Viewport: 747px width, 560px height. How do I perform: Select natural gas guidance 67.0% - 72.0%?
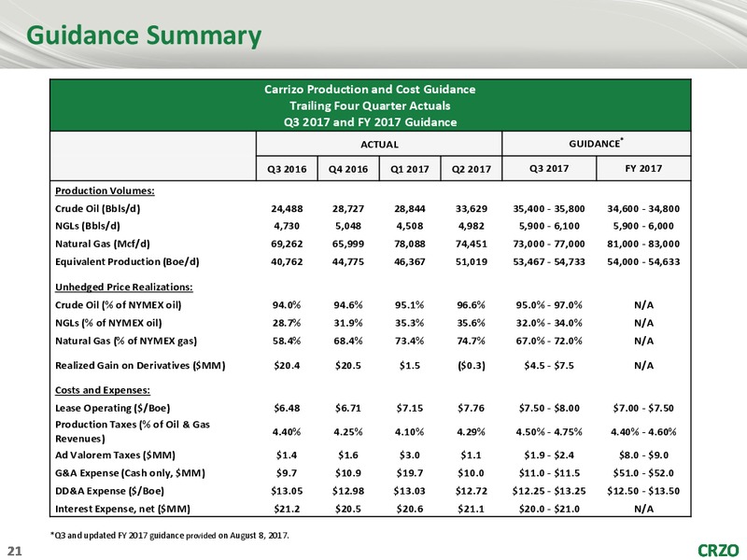pyautogui.click(x=549, y=341)
